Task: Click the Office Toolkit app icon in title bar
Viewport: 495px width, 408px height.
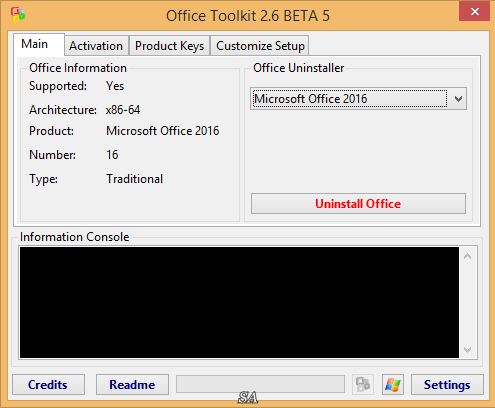Action: 18,15
